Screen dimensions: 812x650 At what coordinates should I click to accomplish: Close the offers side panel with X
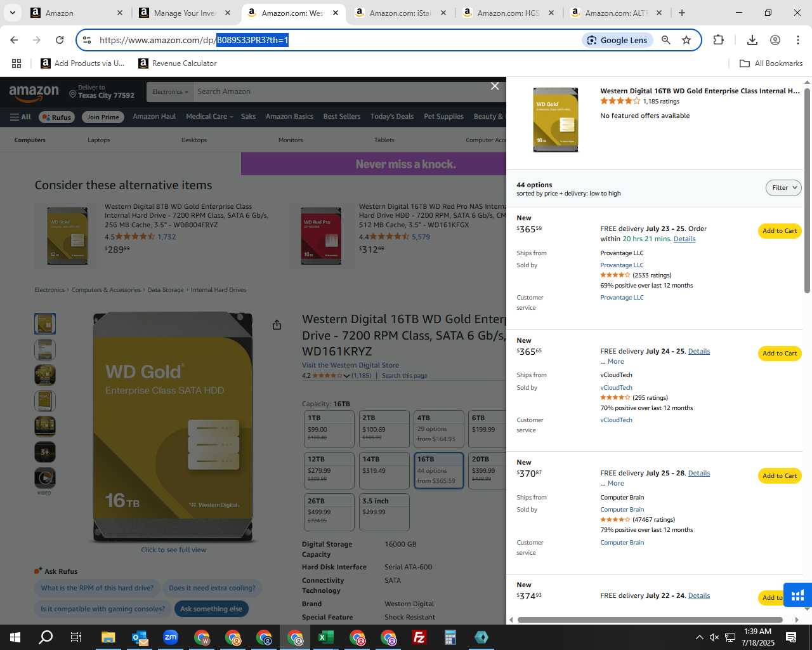(495, 86)
